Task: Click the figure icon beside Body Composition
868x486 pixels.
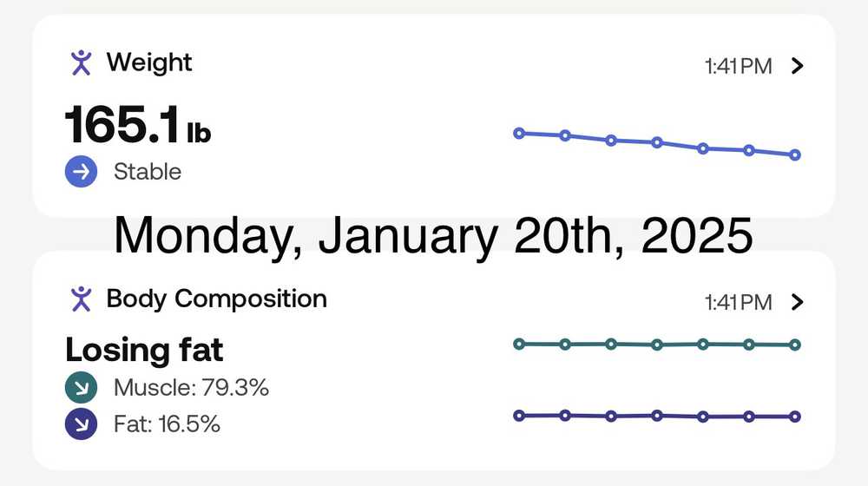Action: pos(81,299)
